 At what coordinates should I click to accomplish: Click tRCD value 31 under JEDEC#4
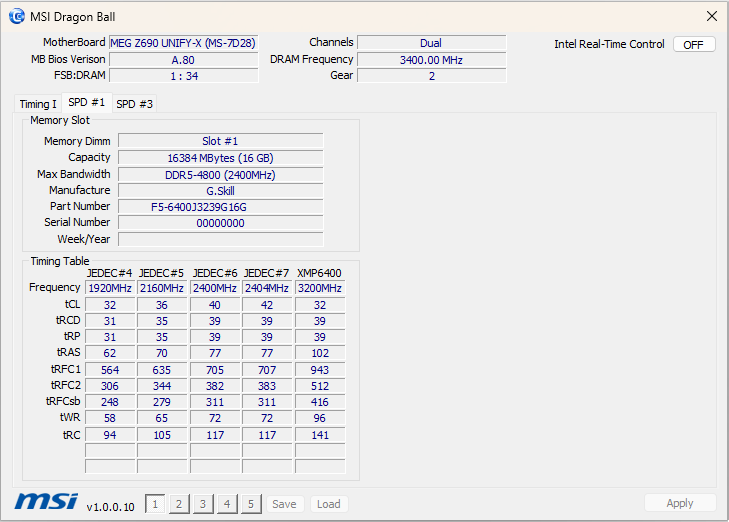[110, 321]
